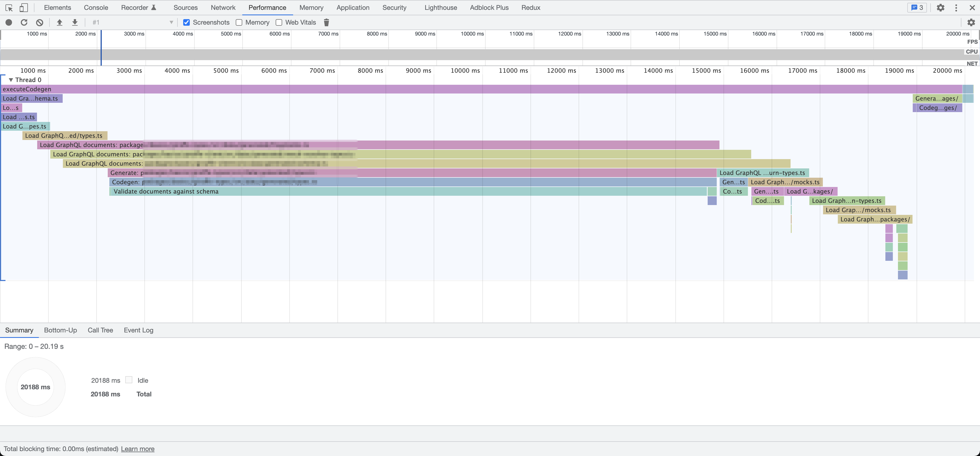The width and height of the screenshot is (980, 456).
Task: Enable the Memory checkbox
Action: point(239,22)
